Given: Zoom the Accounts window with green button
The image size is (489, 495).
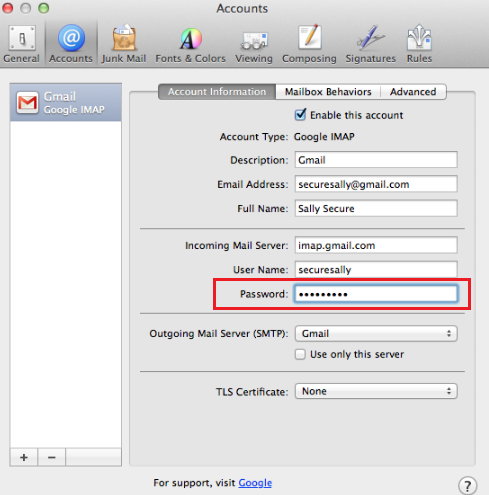Looking at the screenshot, I should (43, 8).
